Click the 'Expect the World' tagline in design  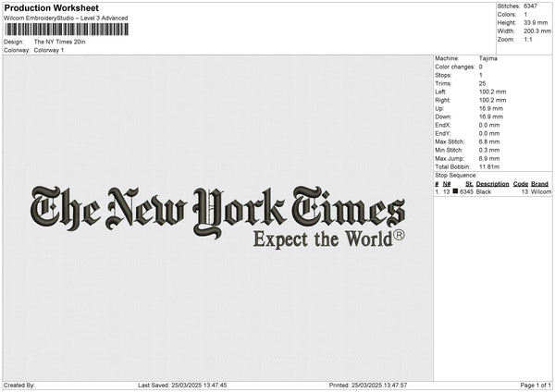pos(323,239)
